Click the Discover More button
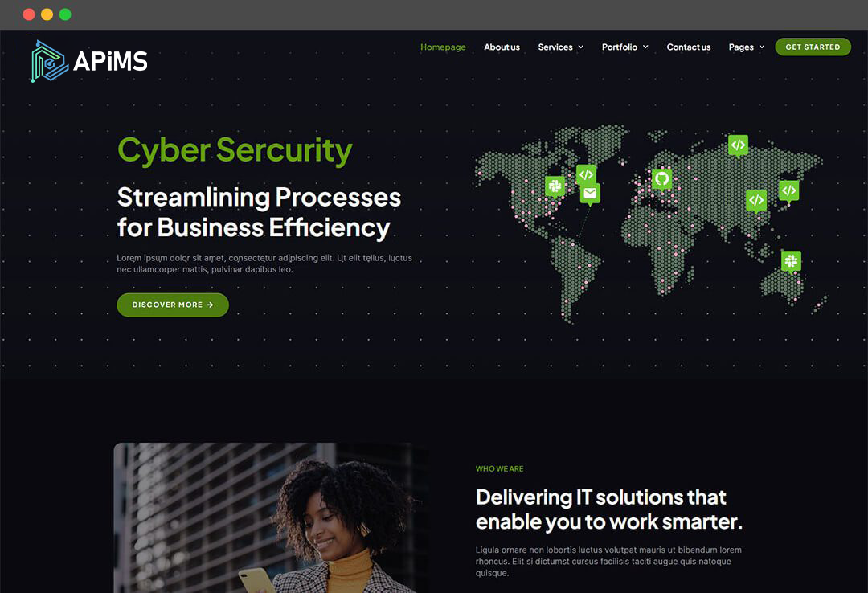 (173, 305)
